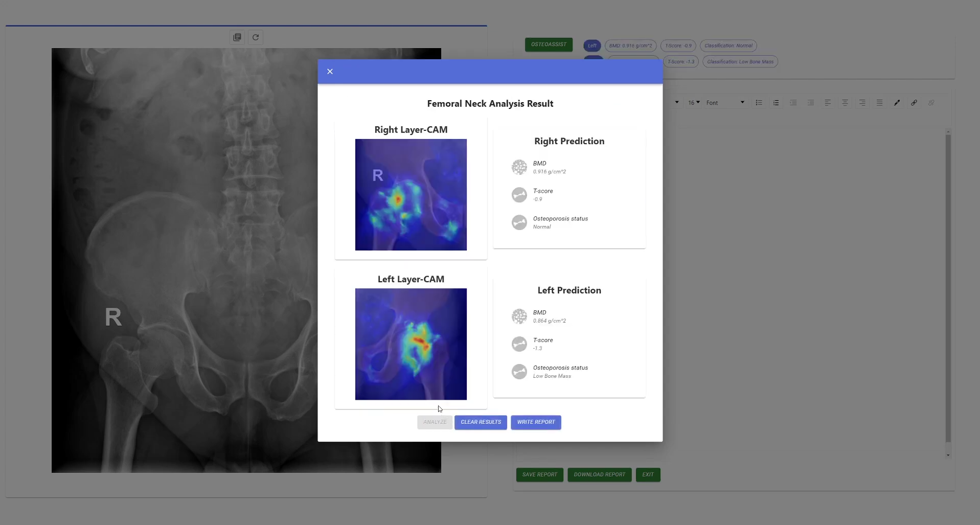Image resolution: width=980 pixels, height=525 pixels.
Task: Click the refresh icon above the X-ray
Action: (x=255, y=37)
